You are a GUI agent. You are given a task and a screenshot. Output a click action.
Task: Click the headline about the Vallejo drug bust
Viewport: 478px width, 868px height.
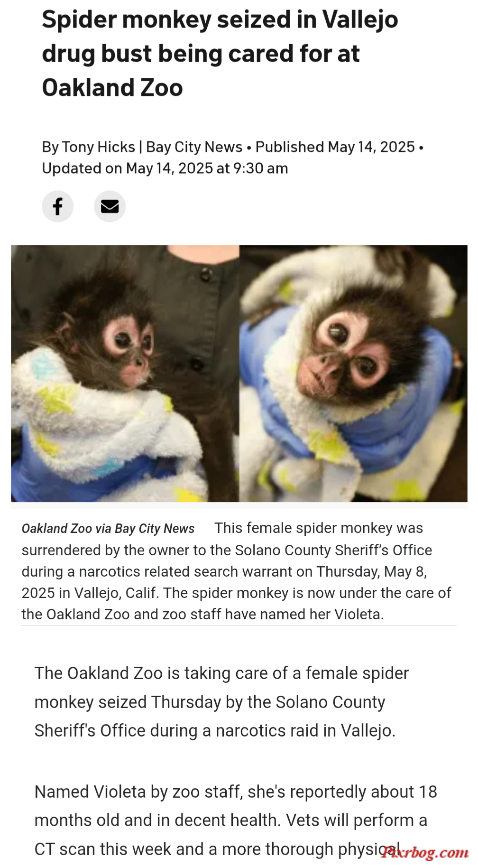click(220, 54)
